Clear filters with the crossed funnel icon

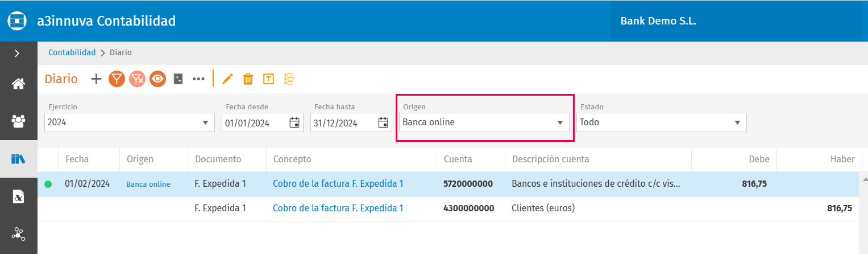[x=137, y=79]
